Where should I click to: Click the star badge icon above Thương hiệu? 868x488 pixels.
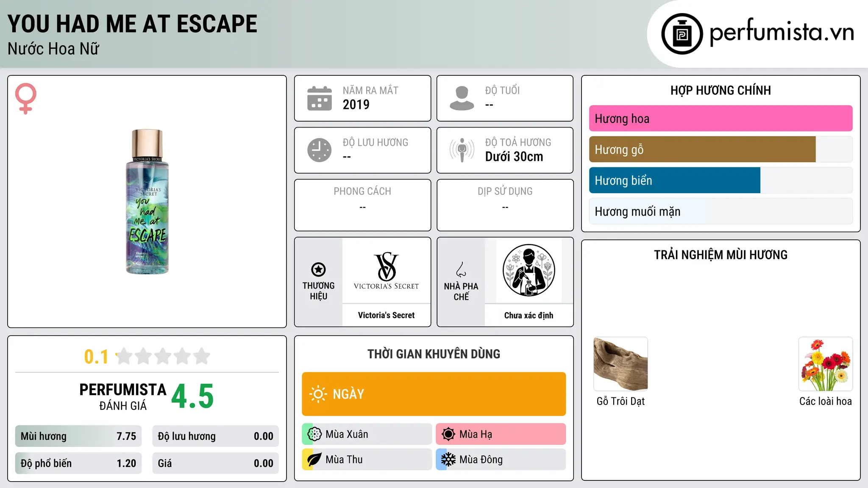pyautogui.click(x=318, y=269)
